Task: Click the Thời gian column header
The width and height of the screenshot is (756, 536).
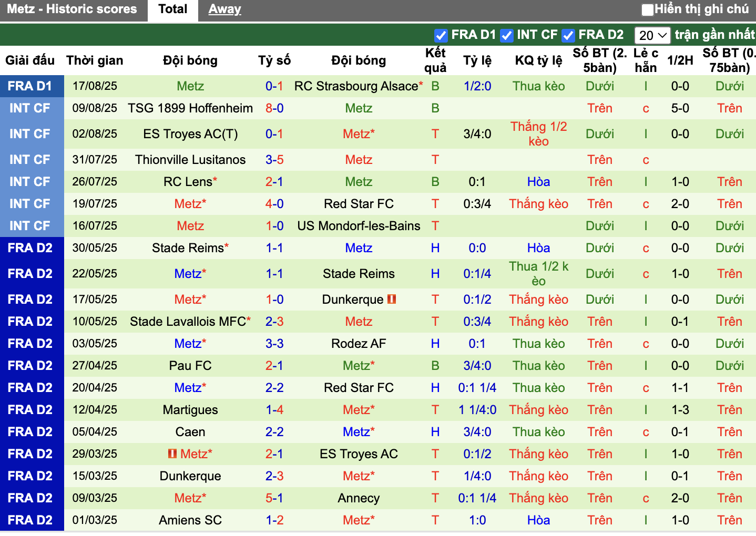Action: point(95,60)
